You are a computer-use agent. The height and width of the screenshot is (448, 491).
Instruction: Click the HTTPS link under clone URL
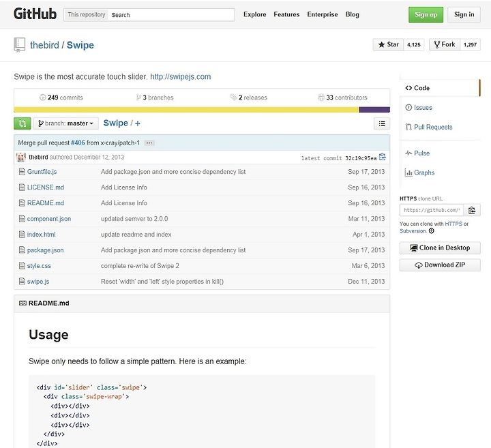(453, 224)
